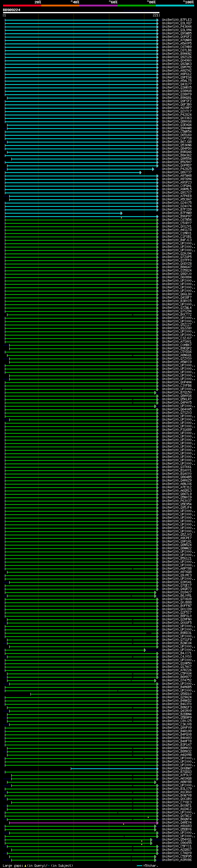Open hit UniRef100_Q9SWB5
This screenshot has height=868, width=197.
[177, 33]
